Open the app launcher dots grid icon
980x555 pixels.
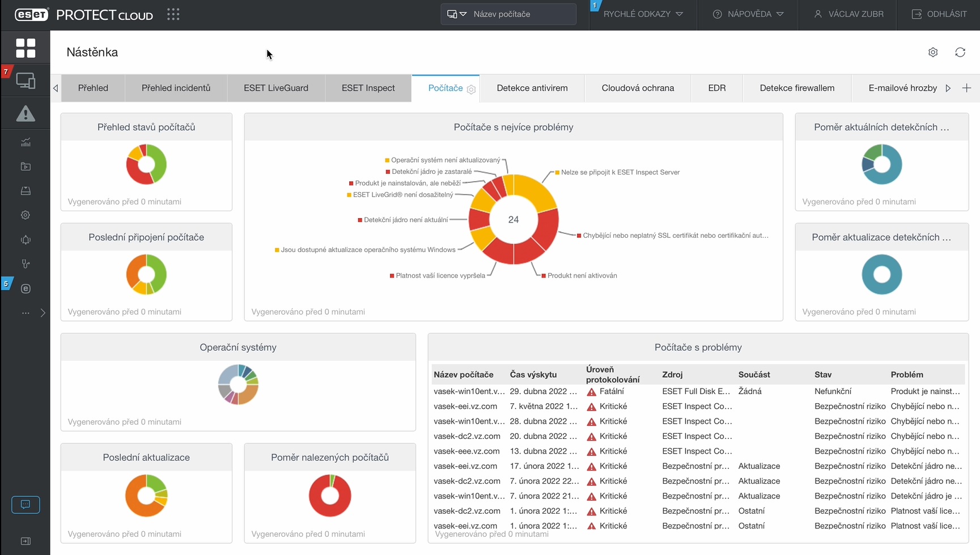173,14
